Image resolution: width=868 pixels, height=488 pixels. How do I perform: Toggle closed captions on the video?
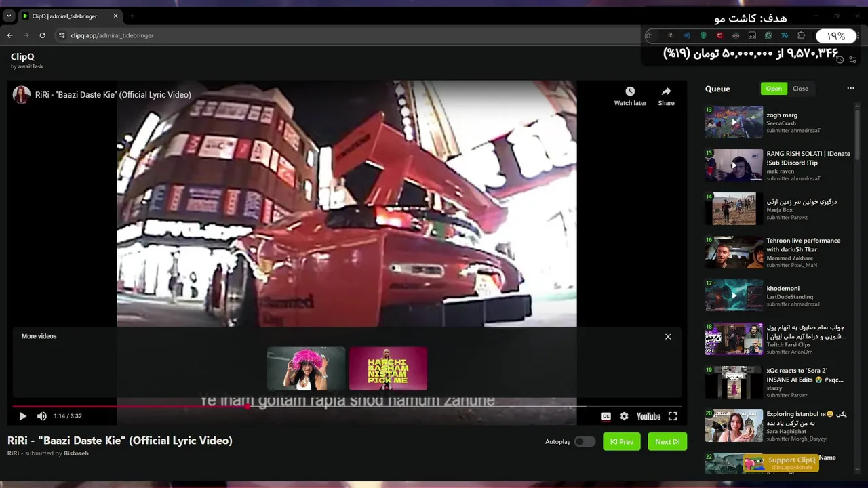pos(606,416)
